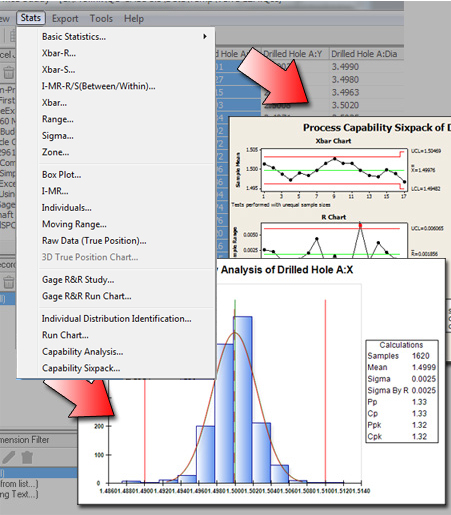Viewport: 451px width, 515px height.
Task: Click the Mean 1.4999 value
Action: (x=424, y=367)
